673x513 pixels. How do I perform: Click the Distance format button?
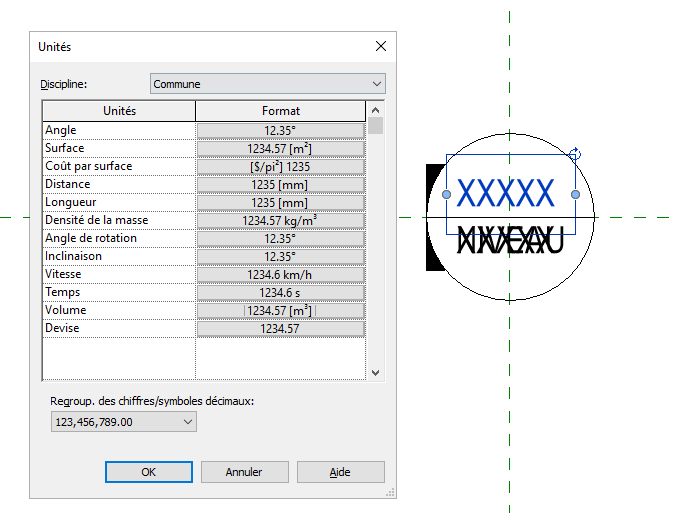coord(281,185)
